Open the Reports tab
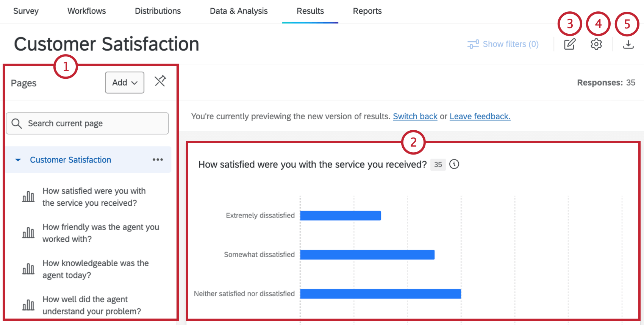Image resolution: width=644 pixels, height=325 pixels. [x=367, y=11]
